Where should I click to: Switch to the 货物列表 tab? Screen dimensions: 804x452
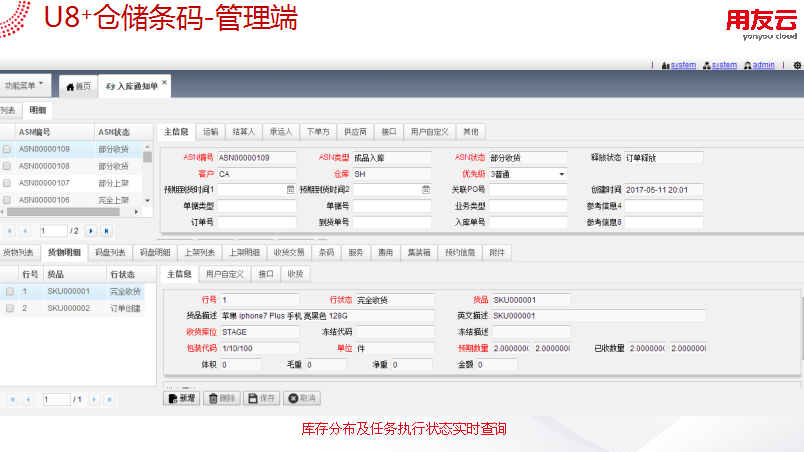[x=18, y=252]
